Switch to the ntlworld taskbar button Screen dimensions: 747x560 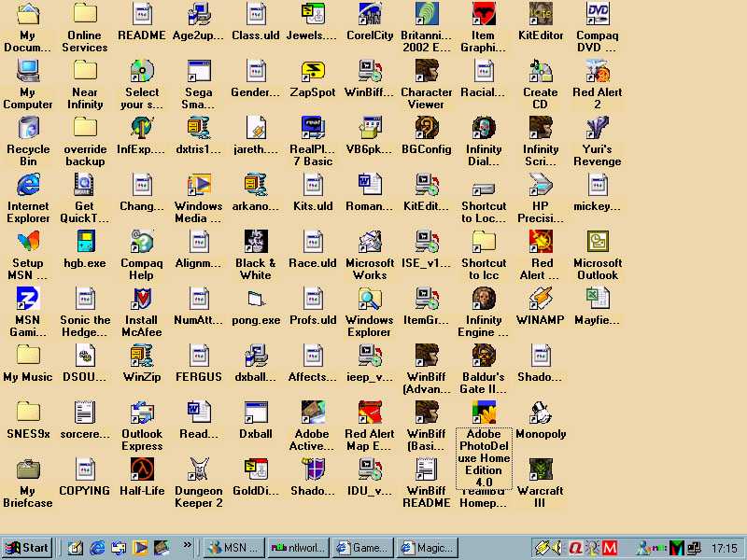(x=298, y=548)
